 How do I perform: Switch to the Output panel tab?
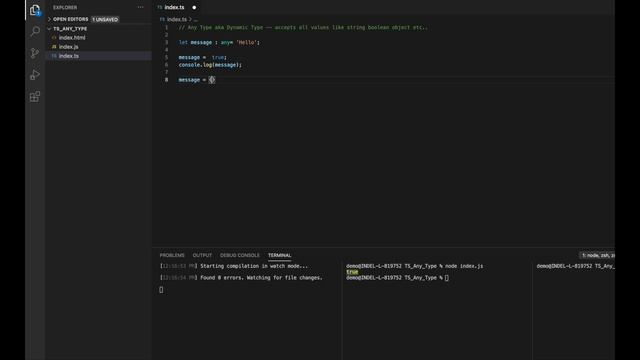pos(202,255)
